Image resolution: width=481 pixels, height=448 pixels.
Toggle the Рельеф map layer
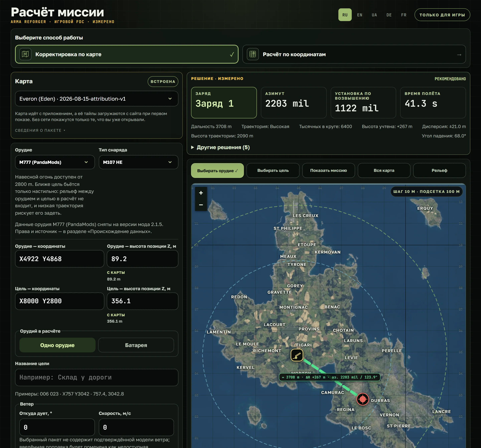coord(439,171)
